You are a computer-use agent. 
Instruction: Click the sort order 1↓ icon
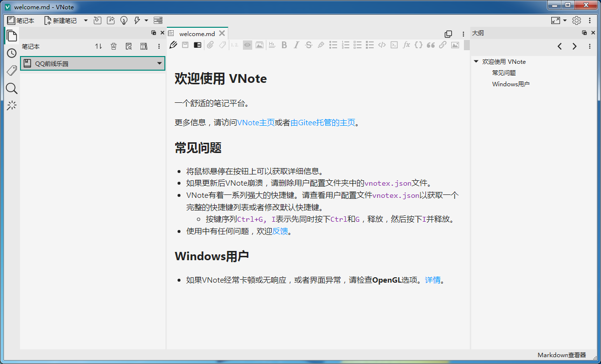(x=99, y=46)
